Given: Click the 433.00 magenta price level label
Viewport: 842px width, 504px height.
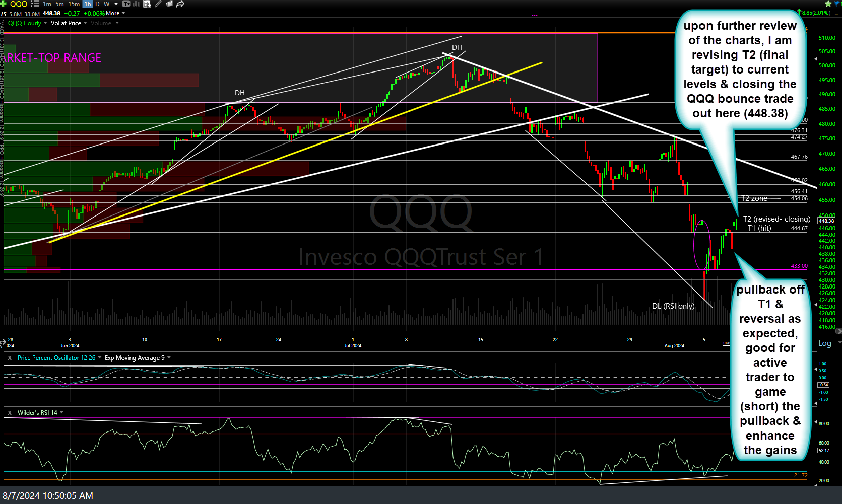Looking at the screenshot, I should [799, 266].
